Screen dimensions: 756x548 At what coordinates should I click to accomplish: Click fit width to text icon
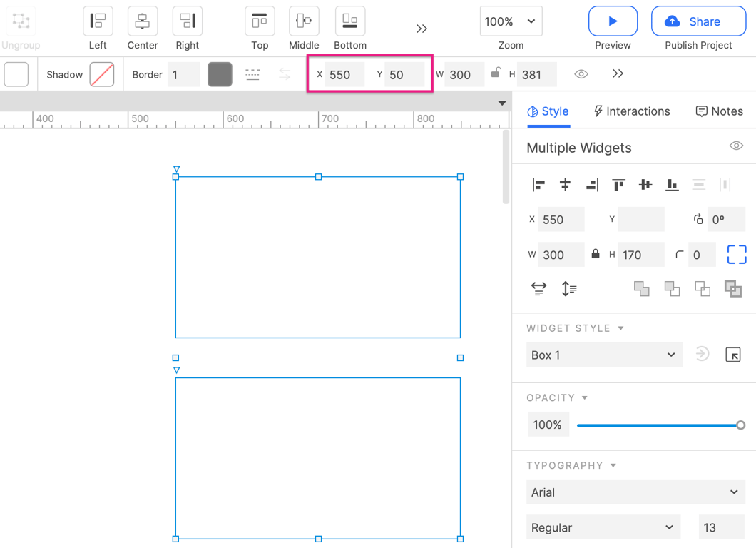pyautogui.click(x=538, y=289)
